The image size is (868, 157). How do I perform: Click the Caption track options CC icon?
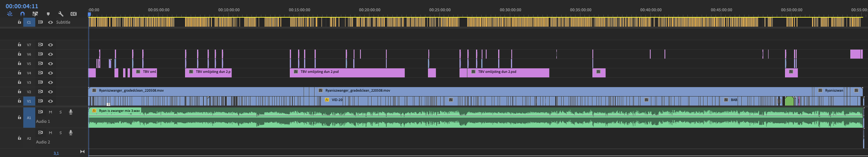(74, 14)
